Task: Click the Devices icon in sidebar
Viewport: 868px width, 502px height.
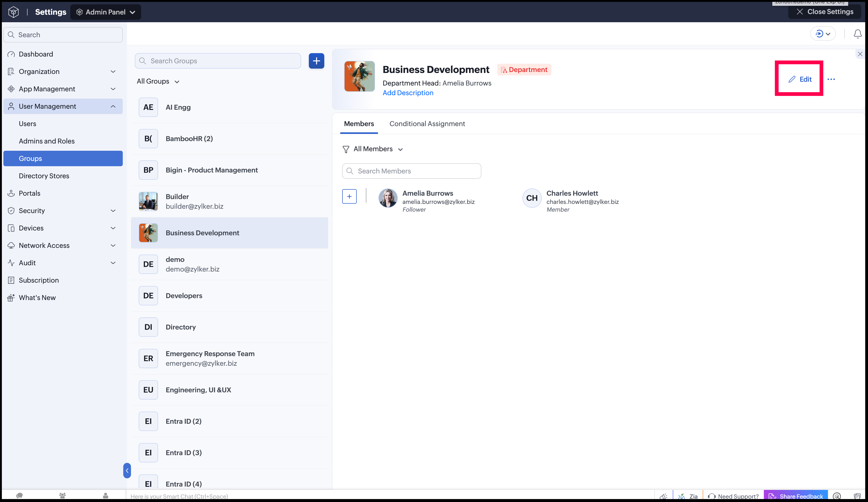Action: (11, 228)
